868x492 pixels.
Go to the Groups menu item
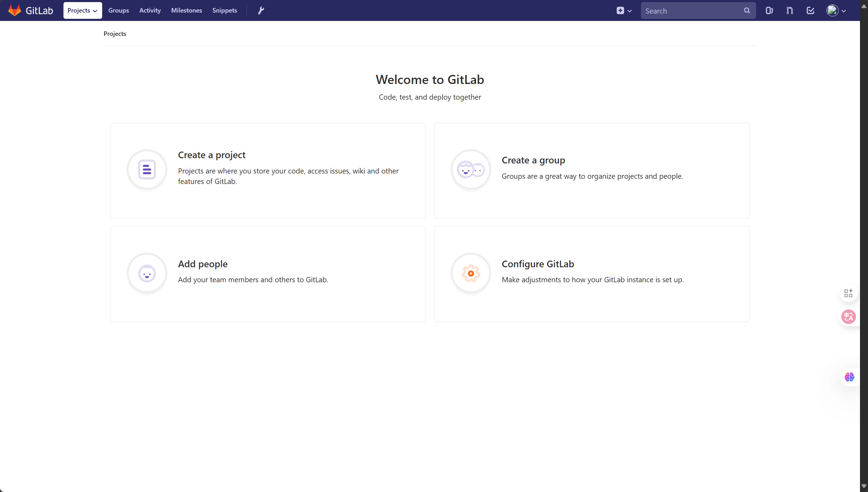tap(119, 10)
